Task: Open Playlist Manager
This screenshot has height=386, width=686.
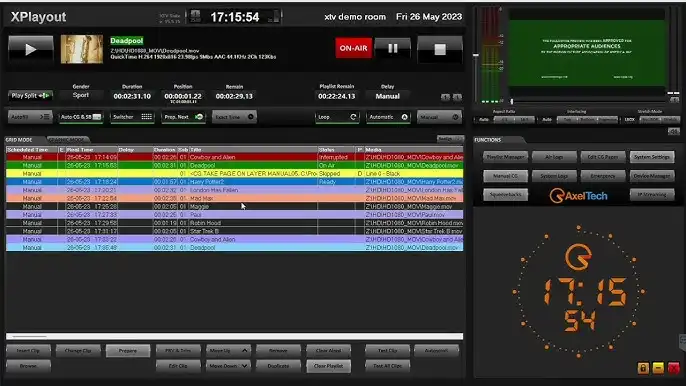Action: pyautogui.click(x=505, y=157)
